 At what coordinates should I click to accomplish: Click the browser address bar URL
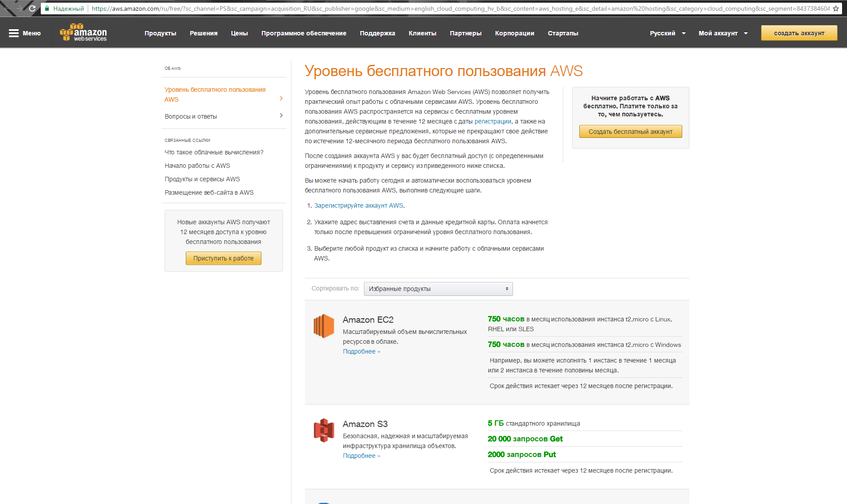click(448, 9)
